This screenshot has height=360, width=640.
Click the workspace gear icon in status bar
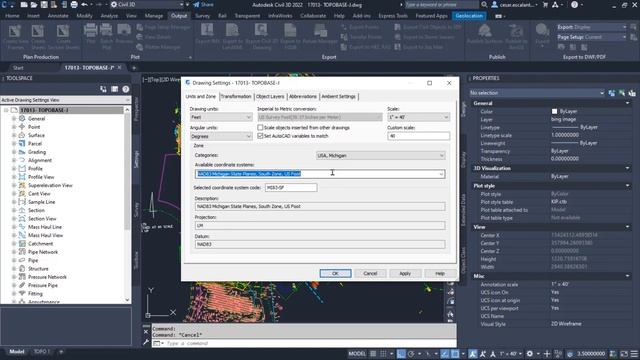click(529, 353)
